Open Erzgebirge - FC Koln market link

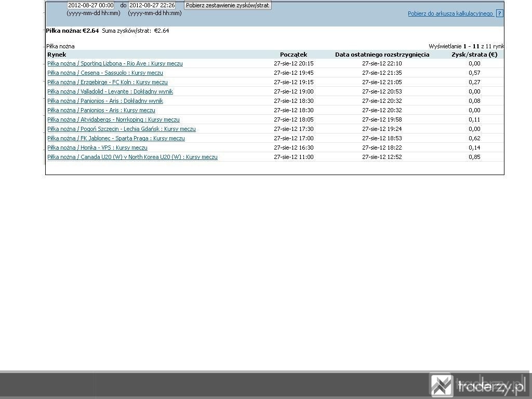108,82
